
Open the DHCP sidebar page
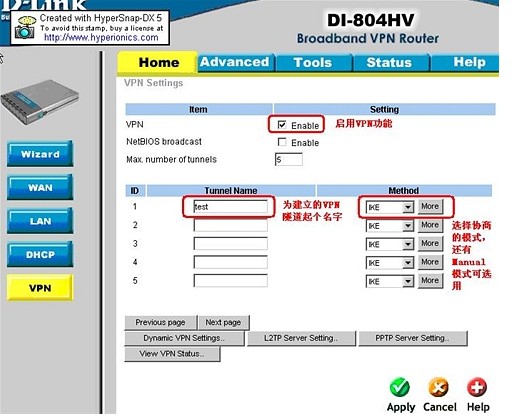40,254
